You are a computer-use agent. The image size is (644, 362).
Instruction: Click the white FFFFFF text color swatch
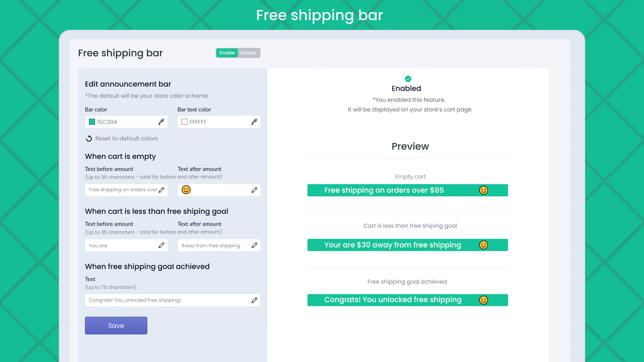click(x=185, y=122)
